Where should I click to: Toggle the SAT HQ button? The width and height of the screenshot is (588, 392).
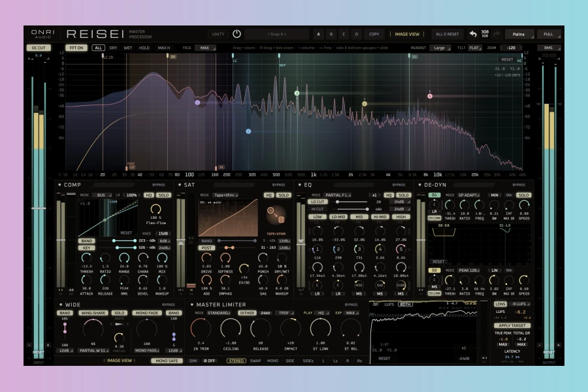click(269, 195)
